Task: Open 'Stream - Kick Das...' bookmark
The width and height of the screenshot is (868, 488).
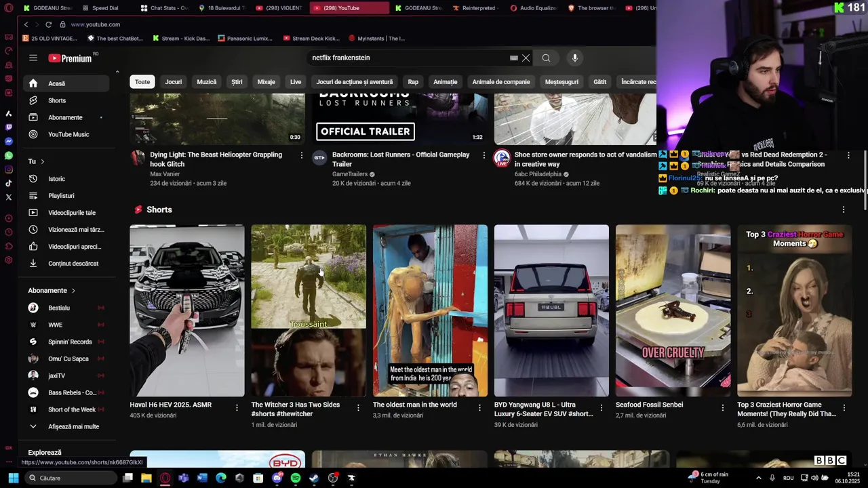Action: click(181, 39)
